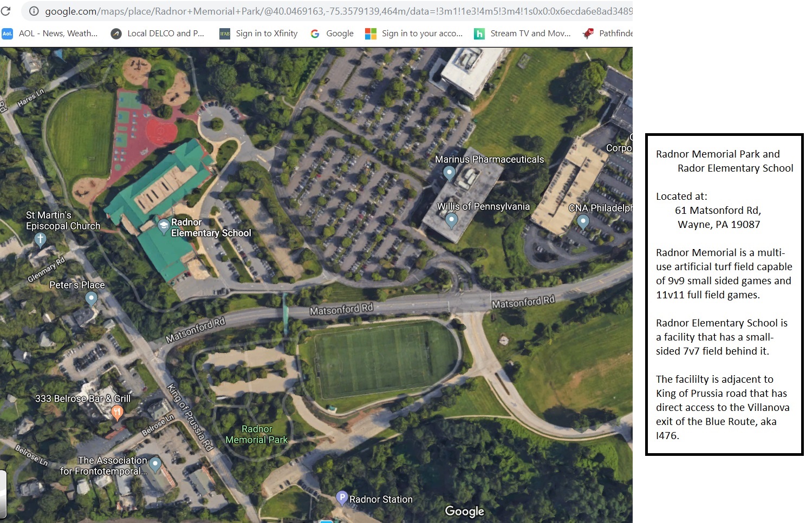
Task: Click Peter's Place map pin
Action: (x=92, y=298)
